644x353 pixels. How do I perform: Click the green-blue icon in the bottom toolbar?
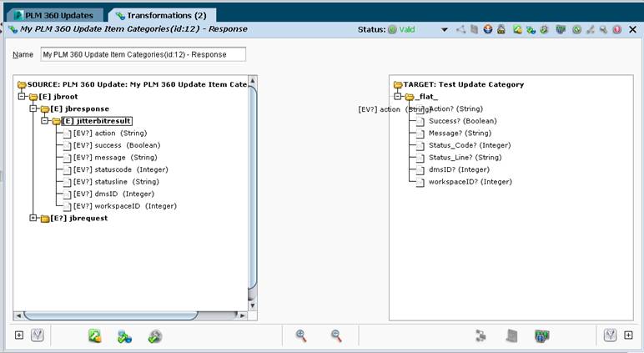pyautogui.click(x=124, y=336)
